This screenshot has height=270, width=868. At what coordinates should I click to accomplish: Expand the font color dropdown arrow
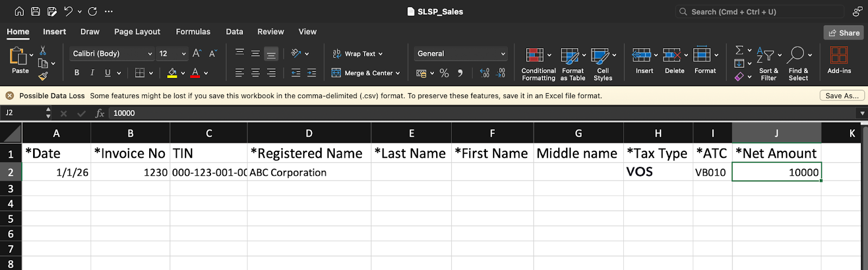pos(206,73)
